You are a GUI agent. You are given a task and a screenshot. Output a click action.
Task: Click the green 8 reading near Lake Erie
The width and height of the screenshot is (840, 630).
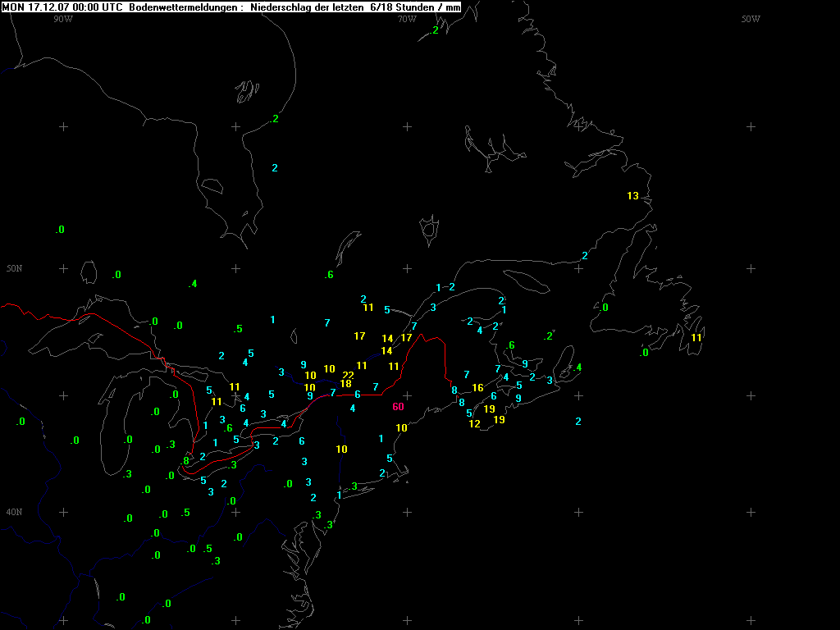click(186, 461)
